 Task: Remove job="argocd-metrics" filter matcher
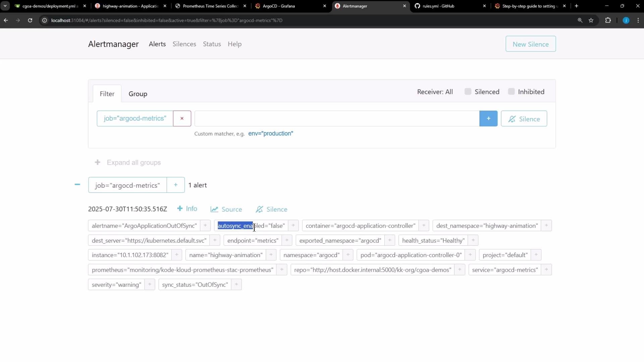tap(182, 118)
